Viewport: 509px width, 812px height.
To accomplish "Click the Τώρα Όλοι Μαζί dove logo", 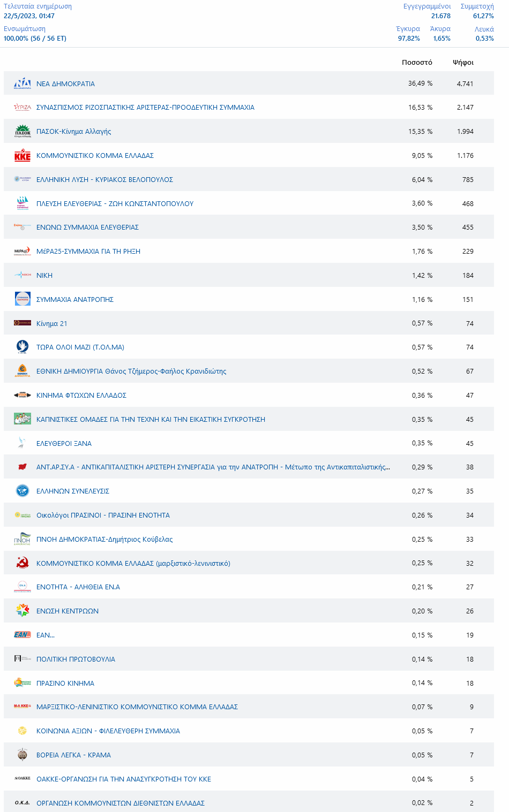I will pyautogui.click(x=23, y=347).
